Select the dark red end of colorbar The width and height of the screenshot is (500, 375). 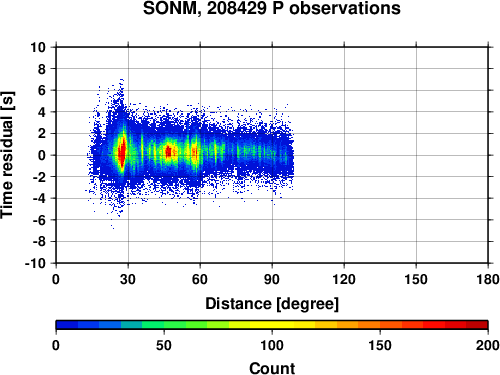coord(477,325)
